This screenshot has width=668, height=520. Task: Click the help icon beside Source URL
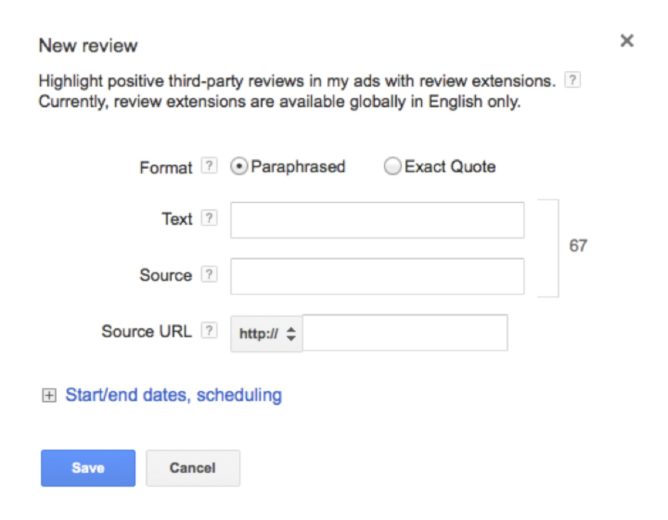209,330
